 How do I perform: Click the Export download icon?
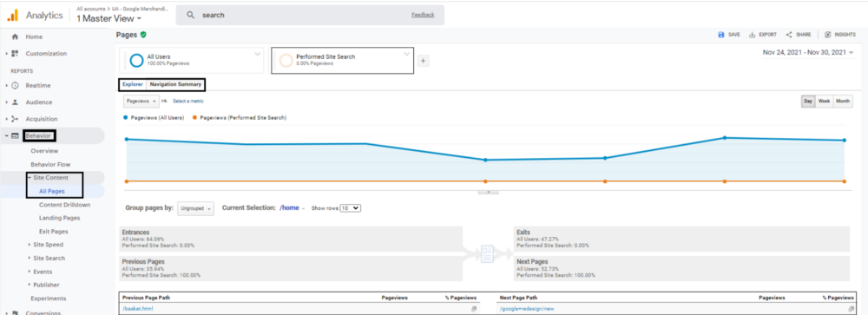(x=753, y=35)
